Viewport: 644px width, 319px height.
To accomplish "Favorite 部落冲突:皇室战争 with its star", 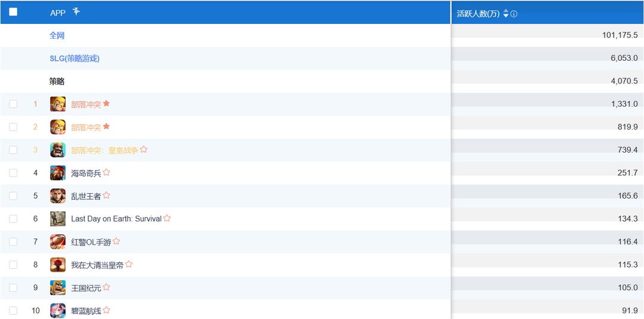I will 143,150.
